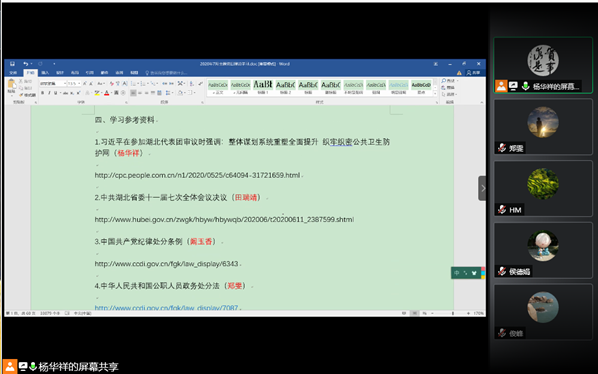Viewport: 598px width, 374px height.
Task: Open the cpc.people.com.cn hyperlink
Action: (x=197, y=175)
